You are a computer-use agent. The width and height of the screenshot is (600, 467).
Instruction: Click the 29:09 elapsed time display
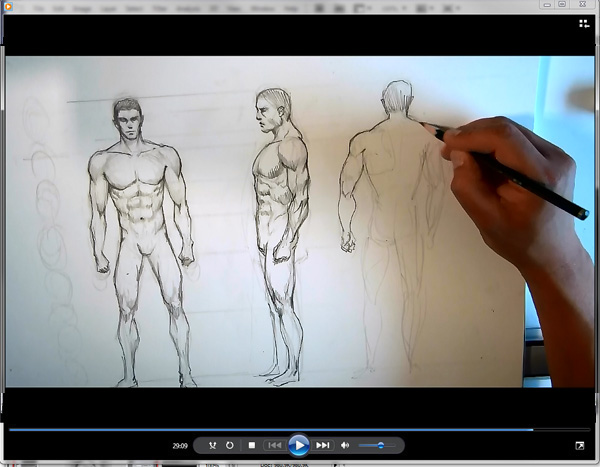(180, 446)
